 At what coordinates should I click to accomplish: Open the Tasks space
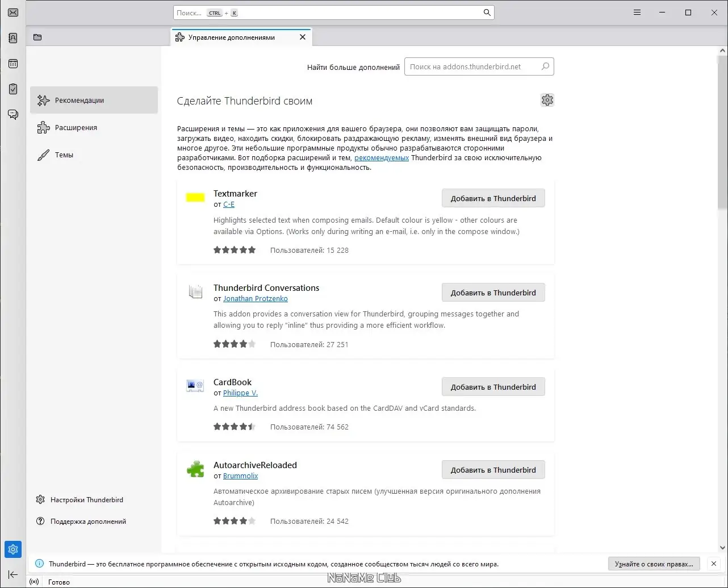point(13,89)
